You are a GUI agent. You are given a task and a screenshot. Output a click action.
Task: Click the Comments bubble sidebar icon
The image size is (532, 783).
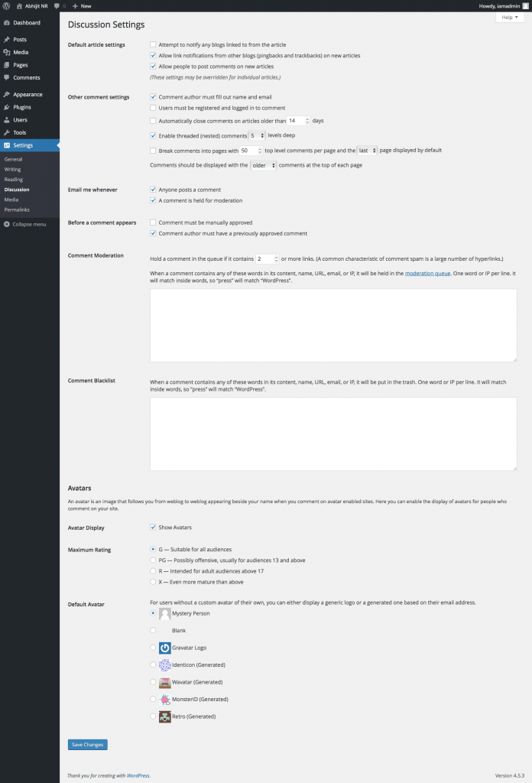point(6,77)
